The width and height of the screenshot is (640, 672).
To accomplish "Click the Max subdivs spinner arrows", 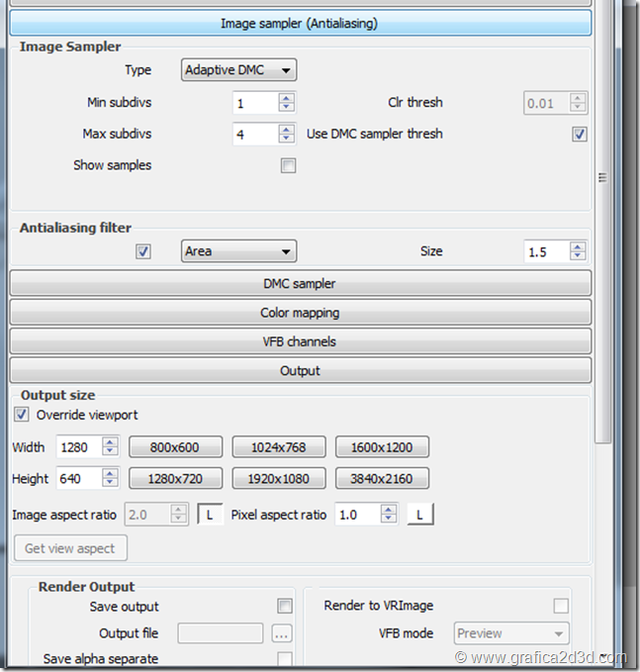I will click(286, 134).
